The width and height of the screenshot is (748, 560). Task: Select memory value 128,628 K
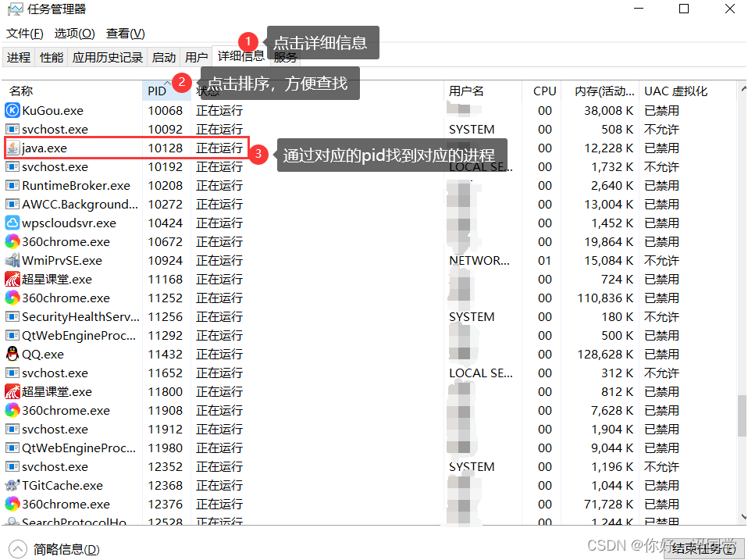(605, 355)
